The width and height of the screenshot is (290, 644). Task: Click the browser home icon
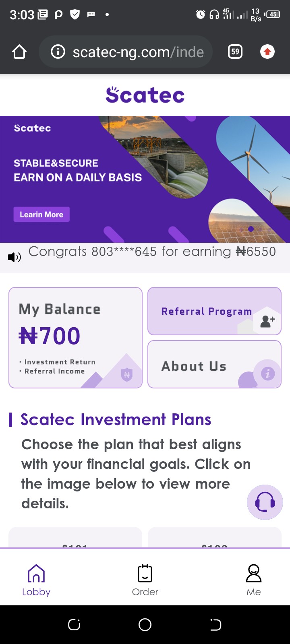pos(19,52)
